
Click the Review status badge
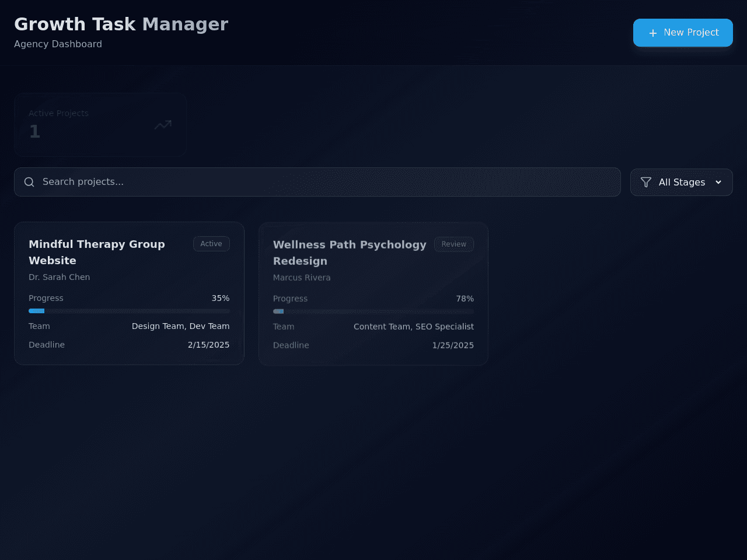pos(454,244)
